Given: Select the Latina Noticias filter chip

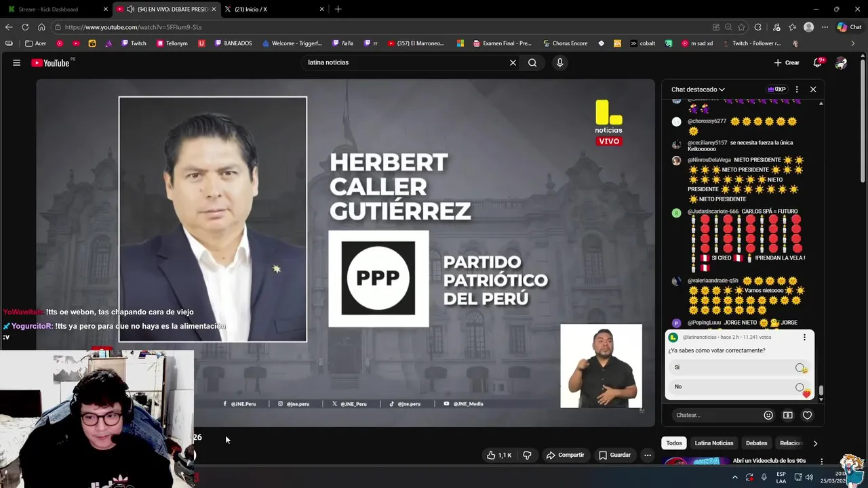Looking at the screenshot, I should [x=713, y=443].
